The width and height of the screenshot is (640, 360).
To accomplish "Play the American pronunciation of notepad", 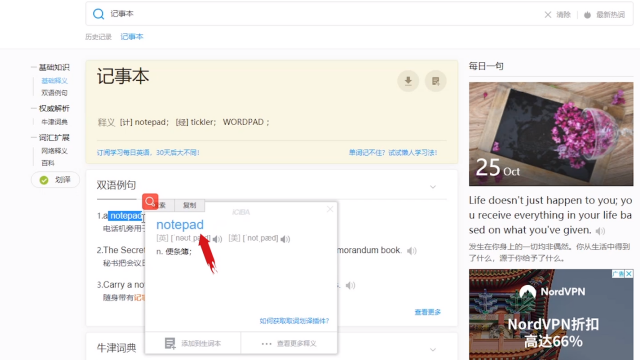I will point(285,239).
